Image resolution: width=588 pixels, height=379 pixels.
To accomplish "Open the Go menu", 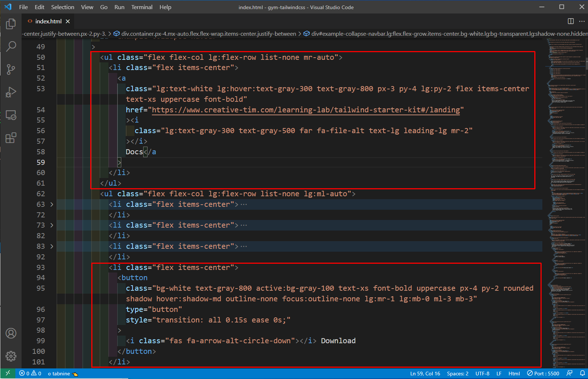I will click(x=104, y=7).
